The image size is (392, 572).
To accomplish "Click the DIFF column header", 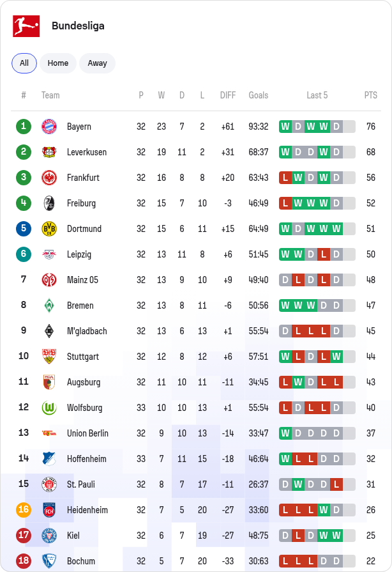I will click(x=228, y=95).
